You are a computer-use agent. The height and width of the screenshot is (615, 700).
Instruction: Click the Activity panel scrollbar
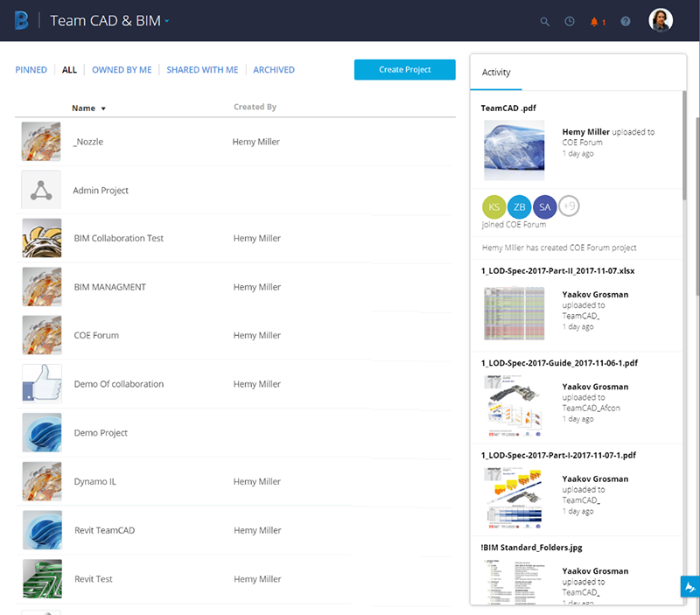pyautogui.click(x=684, y=145)
